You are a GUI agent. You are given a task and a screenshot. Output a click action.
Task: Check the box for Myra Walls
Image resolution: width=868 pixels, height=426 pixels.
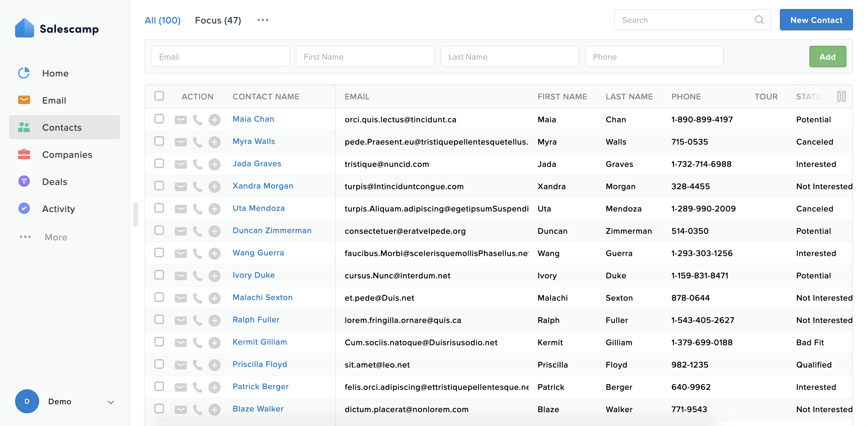[x=159, y=141]
